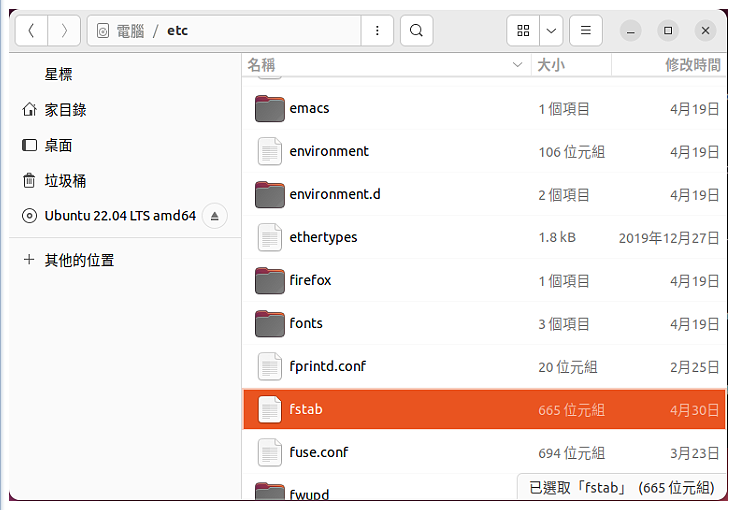756x510 pixels.
Task: Click the desktop icon beside 桌面
Action: (x=29, y=145)
